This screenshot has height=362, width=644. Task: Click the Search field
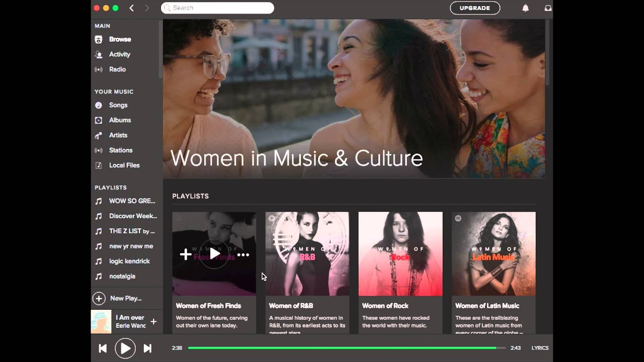tap(217, 8)
